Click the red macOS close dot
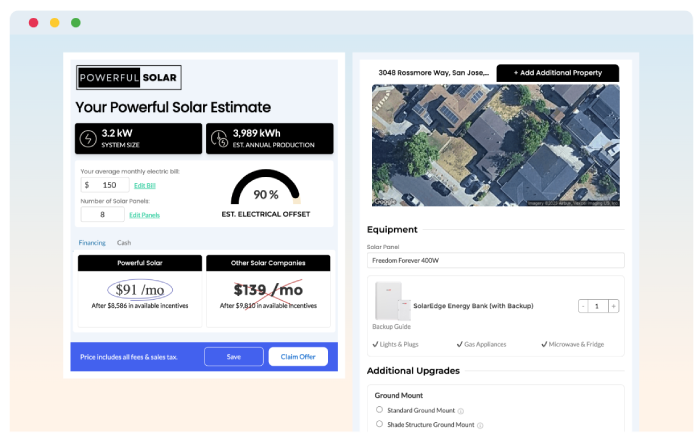Screen dimensions: 700x439 tap(33, 22)
